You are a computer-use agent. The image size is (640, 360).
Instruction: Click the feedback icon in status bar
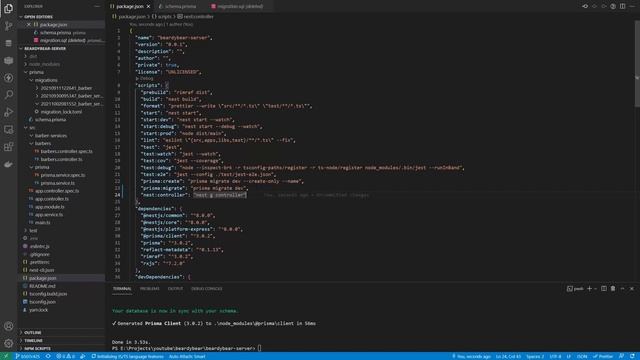coord(621,356)
